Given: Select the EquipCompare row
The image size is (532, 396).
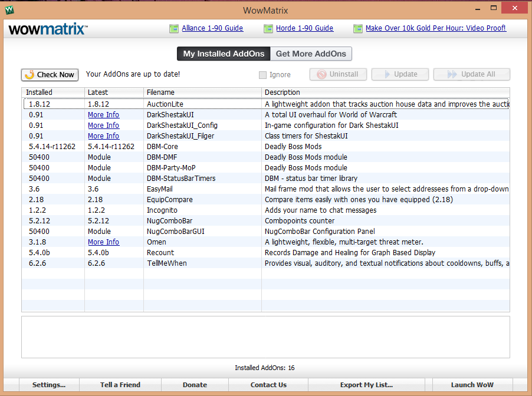Looking at the screenshot, I should tap(265, 200).
